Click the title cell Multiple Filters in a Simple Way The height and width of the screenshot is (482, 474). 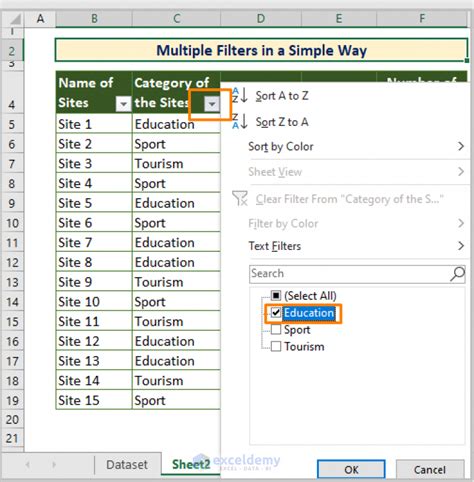pos(261,50)
